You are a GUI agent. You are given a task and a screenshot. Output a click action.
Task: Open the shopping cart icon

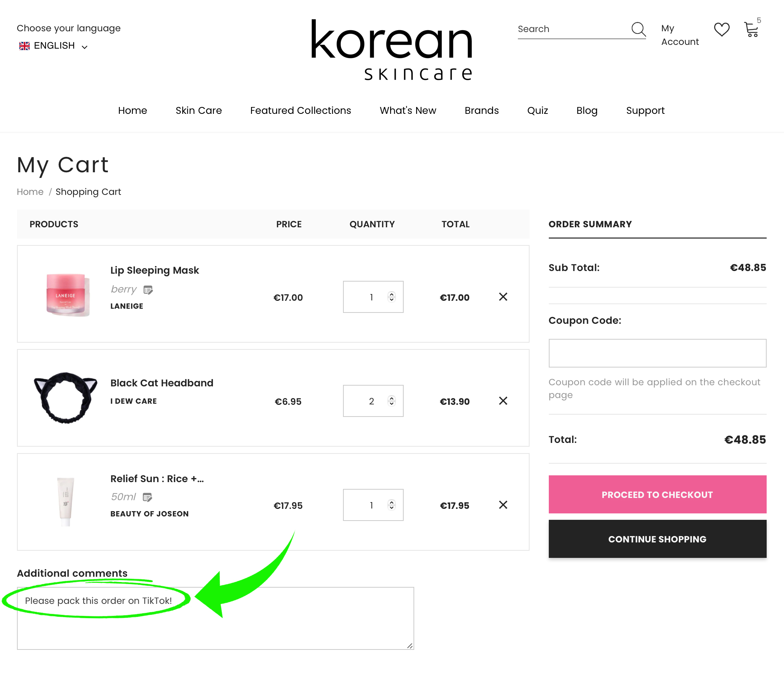tap(751, 29)
